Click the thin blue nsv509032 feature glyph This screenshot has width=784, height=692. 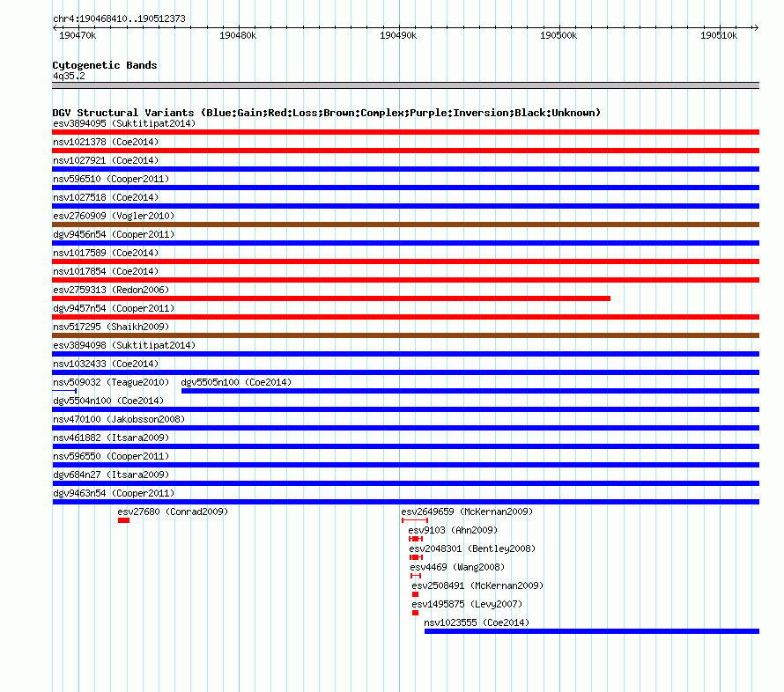click(x=64, y=391)
